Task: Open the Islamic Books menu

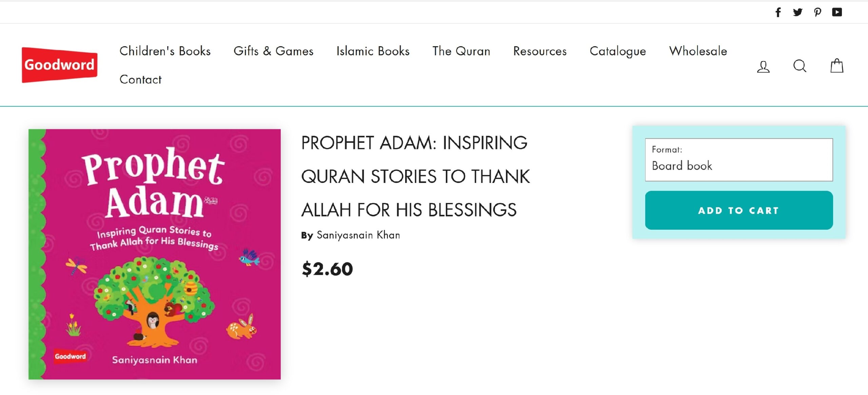Action: [373, 51]
